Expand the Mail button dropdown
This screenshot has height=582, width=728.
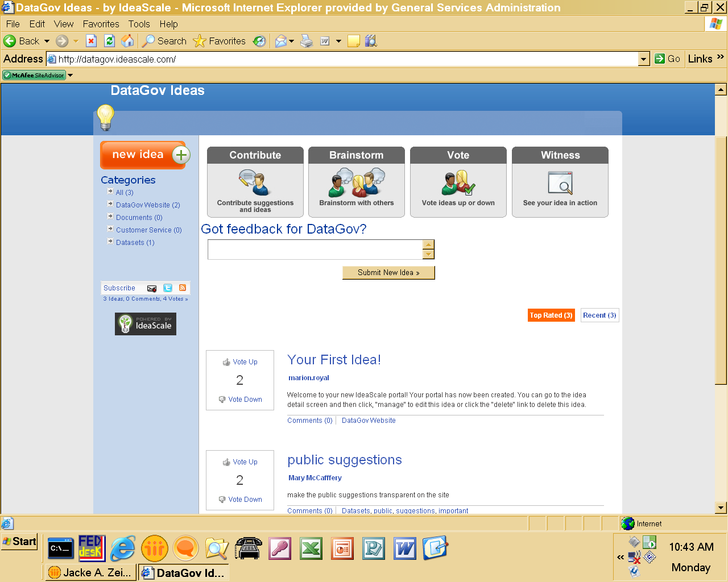point(292,41)
